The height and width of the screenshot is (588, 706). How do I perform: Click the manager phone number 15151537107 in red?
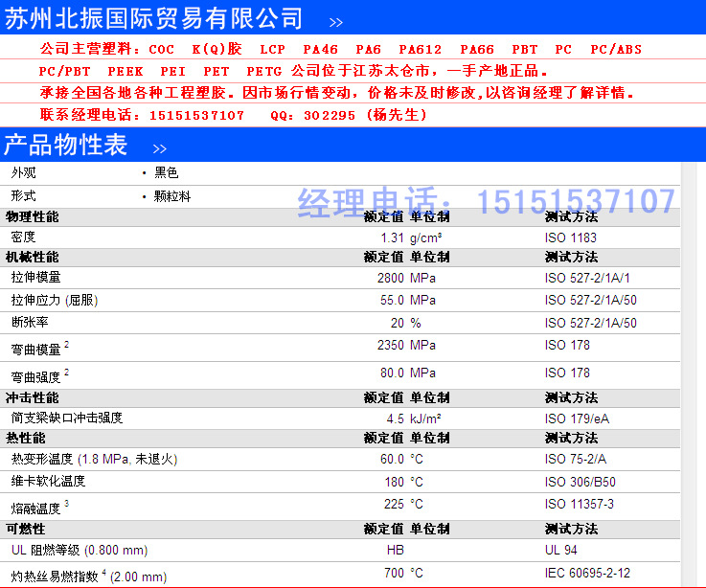tap(196, 115)
